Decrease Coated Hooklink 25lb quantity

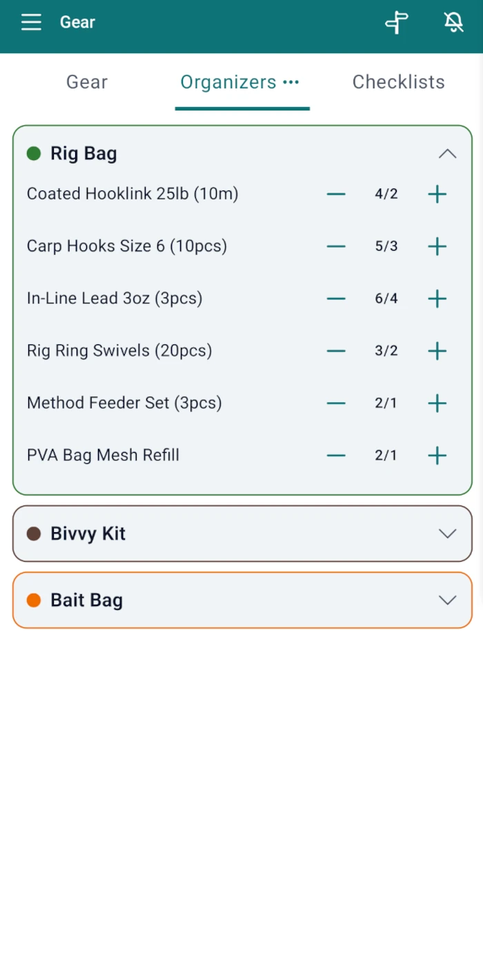click(336, 194)
